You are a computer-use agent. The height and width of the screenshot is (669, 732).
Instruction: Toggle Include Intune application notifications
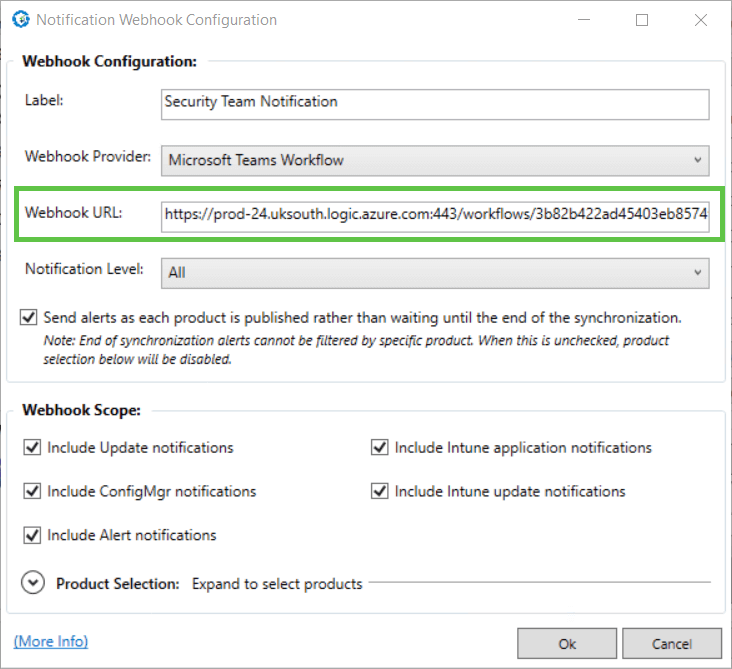[x=380, y=447]
